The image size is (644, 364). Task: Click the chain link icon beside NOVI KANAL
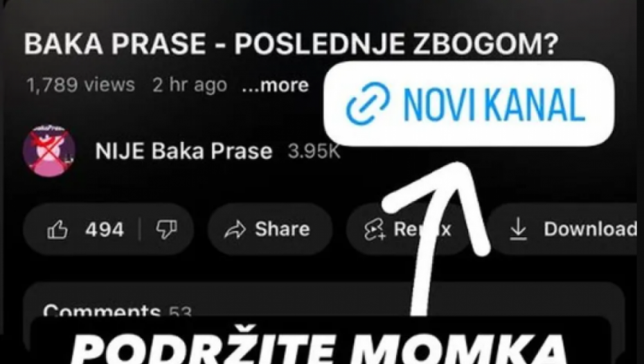[368, 103]
